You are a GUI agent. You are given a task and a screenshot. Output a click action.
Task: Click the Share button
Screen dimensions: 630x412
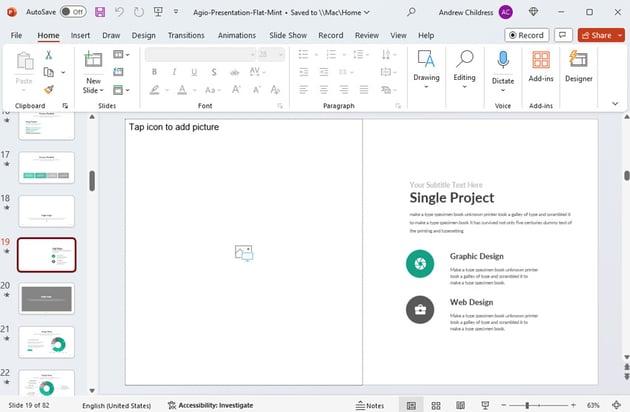[x=594, y=35]
